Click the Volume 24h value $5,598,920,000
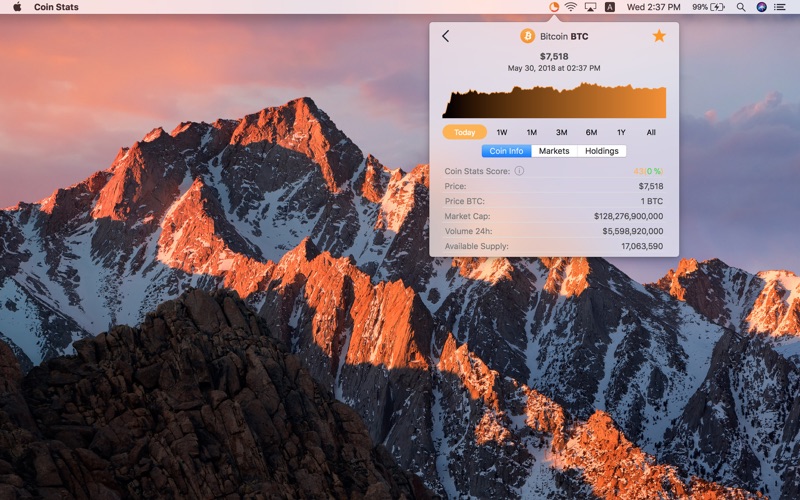Image resolution: width=800 pixels, height=500 pixels. 633,231
